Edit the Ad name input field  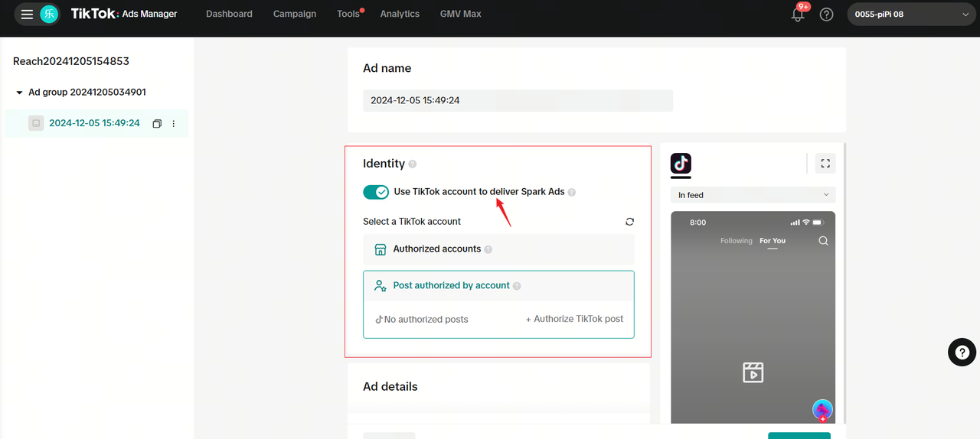(x=518, y=100)
